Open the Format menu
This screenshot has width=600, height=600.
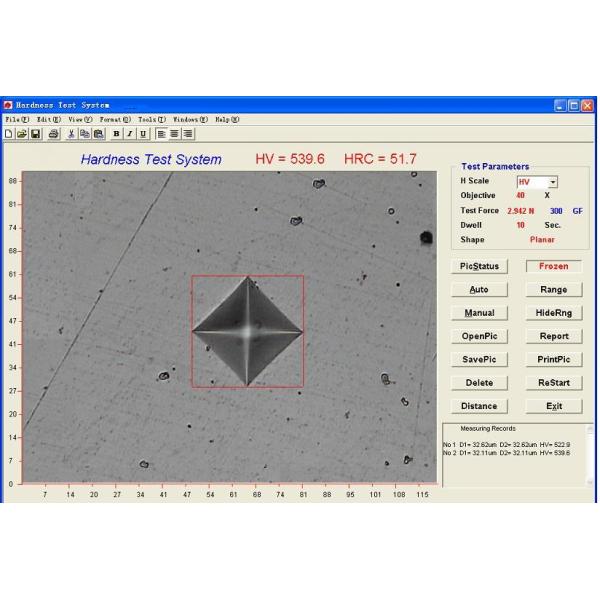(113, 119)
